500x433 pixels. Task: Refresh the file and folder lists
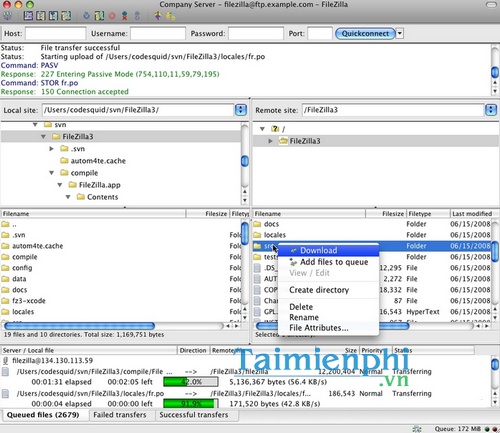click(x=87, y=15)
